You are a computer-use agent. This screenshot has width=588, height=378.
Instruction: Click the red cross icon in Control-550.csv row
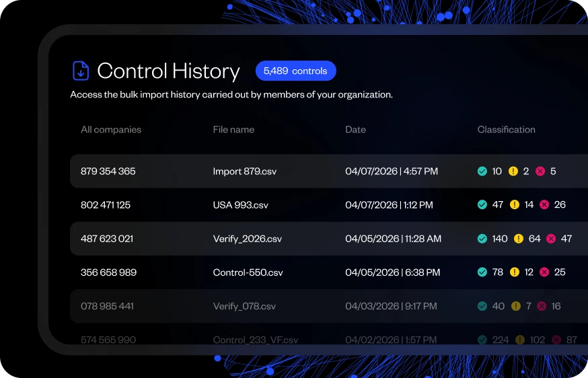[x=544, y=272]
